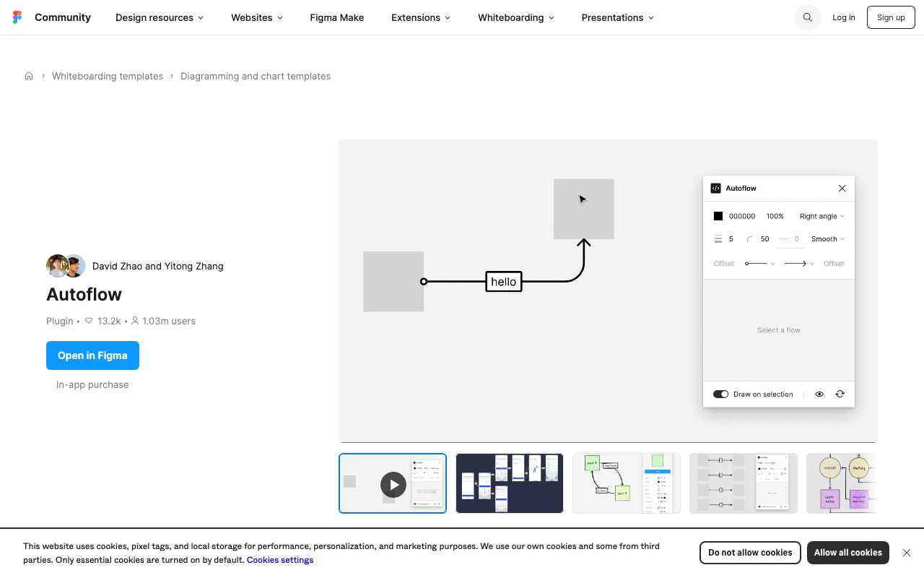Open the end arrow style dropdown
Viewport: 924px width, 578px height.
pyautogui.click(x=799, y=264)
